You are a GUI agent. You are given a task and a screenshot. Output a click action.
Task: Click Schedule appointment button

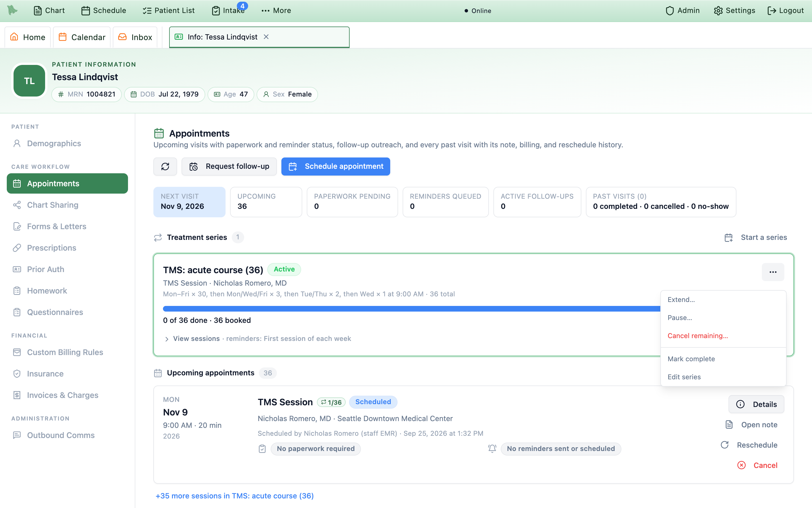[336, 166]
